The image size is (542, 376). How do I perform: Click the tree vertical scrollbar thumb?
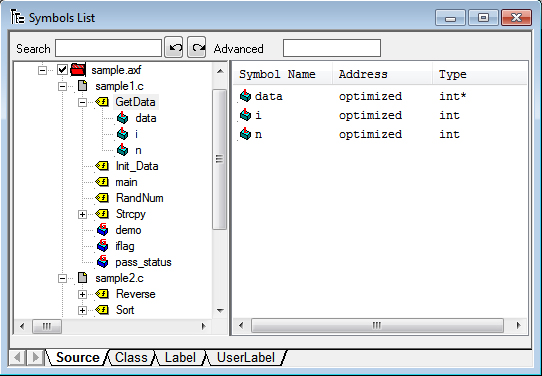219,159
